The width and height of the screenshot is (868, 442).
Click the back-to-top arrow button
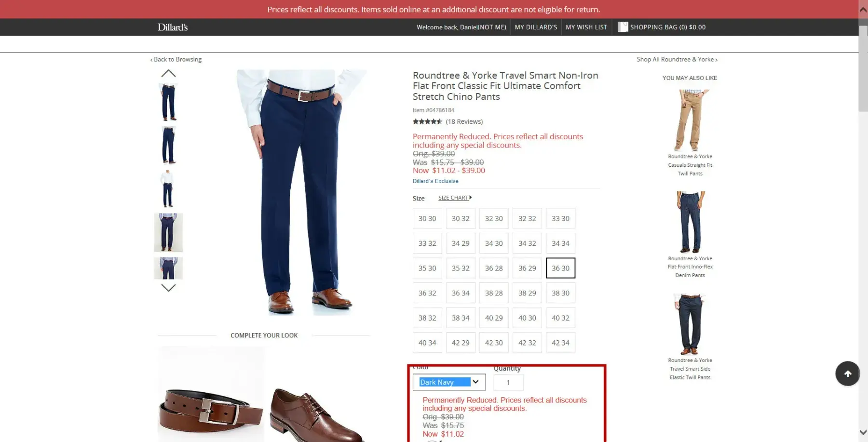[847, 374]
